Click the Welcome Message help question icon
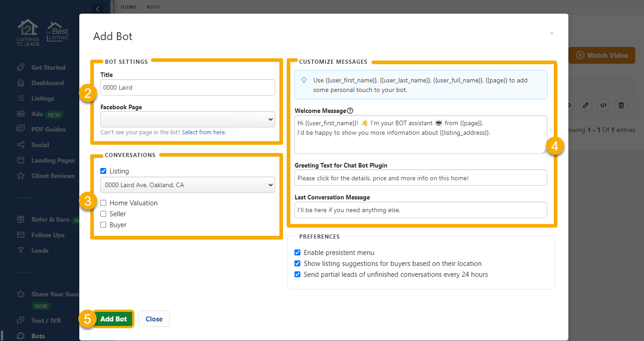The height and width of the screenshot is (341, 644). pyautogui.click(x=350, y=111)
